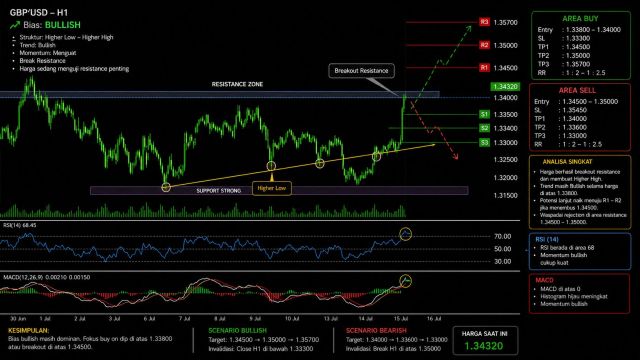Click the AREA SELL SL 1.35450 row
This screenshot has height=360, width=640.
pyautogui.click(x=560, y=110)
